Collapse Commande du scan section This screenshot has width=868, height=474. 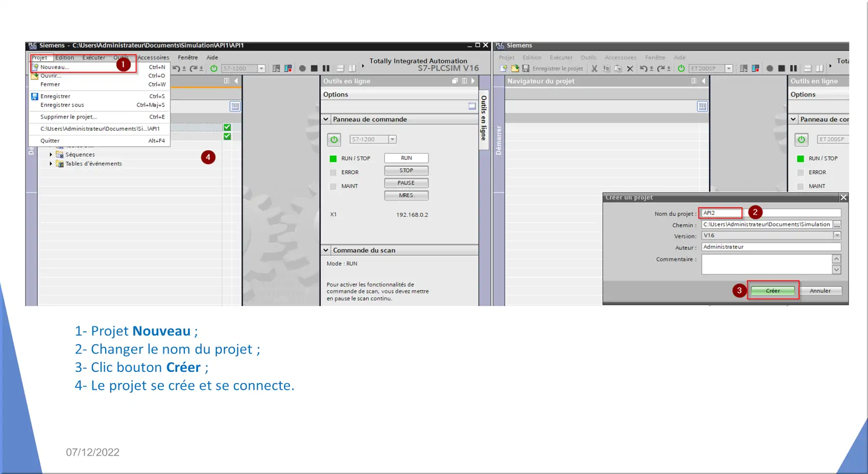pyautogui.click(x=326, y=250)
